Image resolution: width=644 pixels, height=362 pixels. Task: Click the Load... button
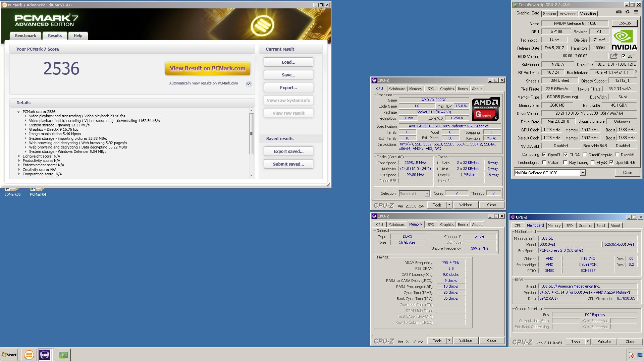(x=288, y=62)
